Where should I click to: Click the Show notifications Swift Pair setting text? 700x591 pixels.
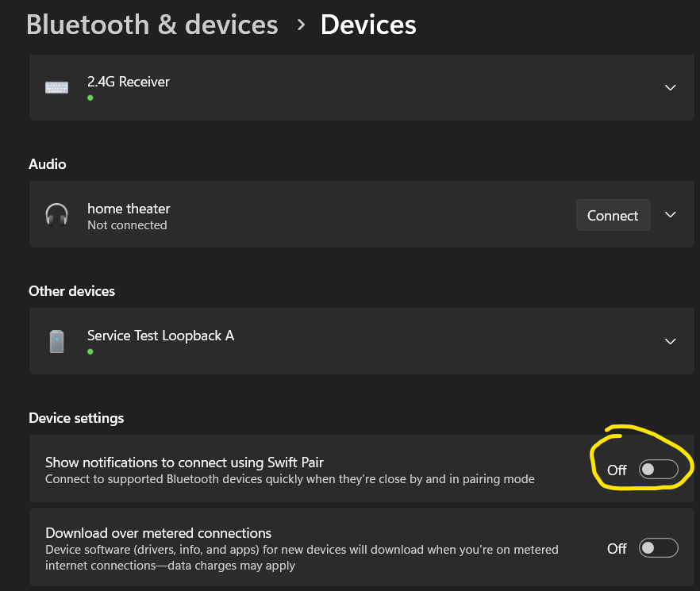click(x=184, y=462)
